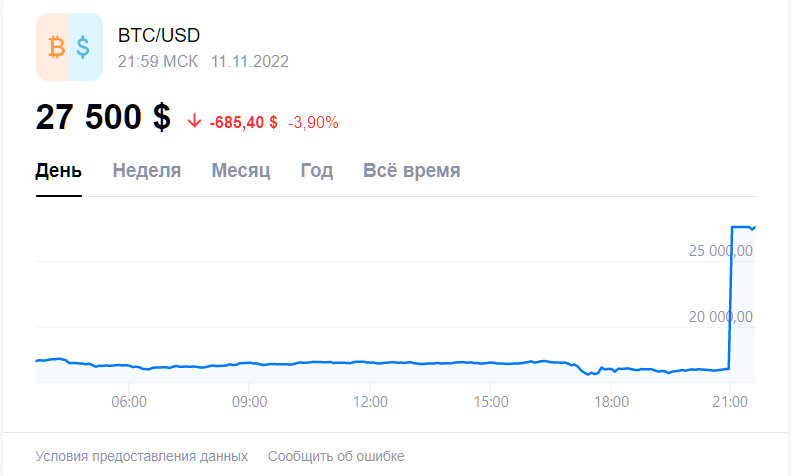Screen dimensions: 792x476
Task: Open the Месяц chart period
Action: pyautogui.click(x=240, y=171)
